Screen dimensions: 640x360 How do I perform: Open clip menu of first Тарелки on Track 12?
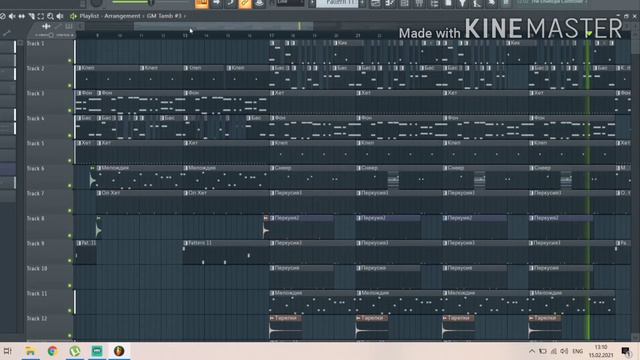click(x=272, y=318)
